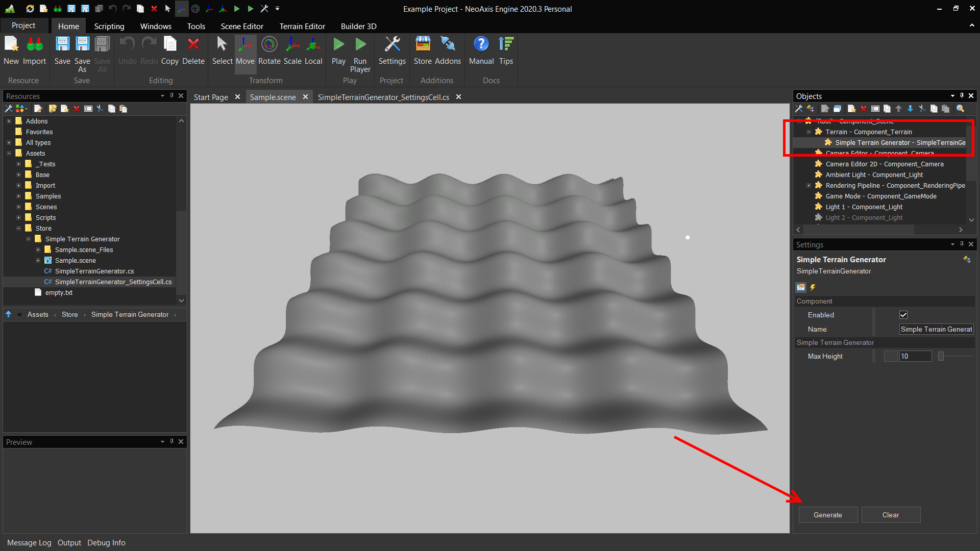
Task: Open the Manual help icon
Action: point(481,45)
